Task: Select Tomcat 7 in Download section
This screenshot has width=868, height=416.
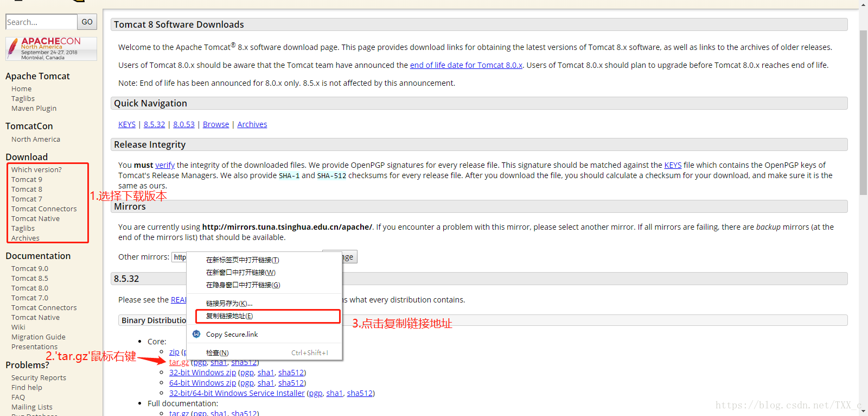Action: [x=27, y=199]
